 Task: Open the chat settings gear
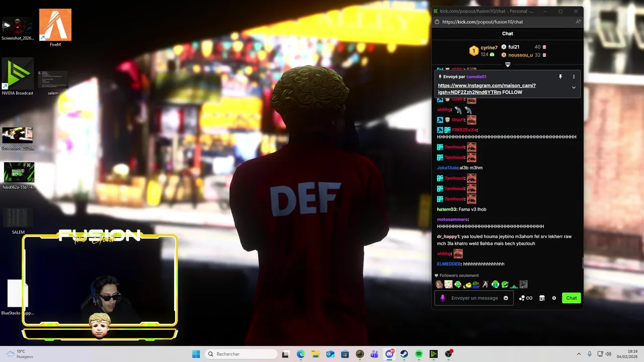tap(554, 298)
